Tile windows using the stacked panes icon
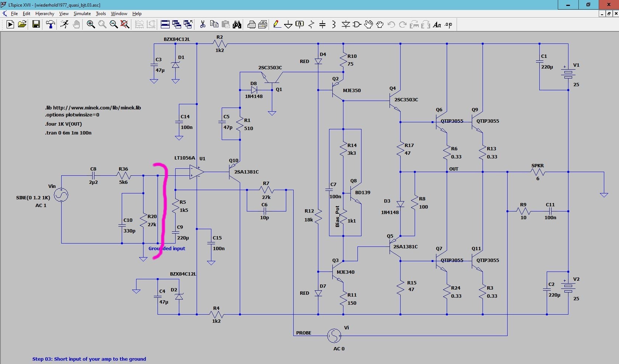 coord(165,24)
